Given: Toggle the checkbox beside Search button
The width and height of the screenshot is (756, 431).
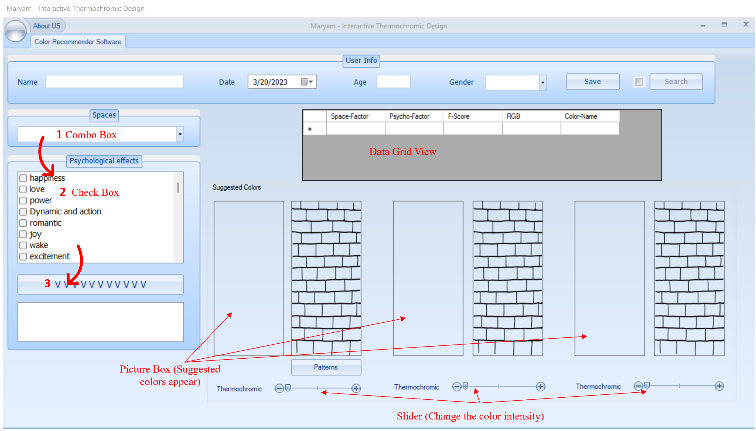Looking at the screenshot, I should click(639, 82).
